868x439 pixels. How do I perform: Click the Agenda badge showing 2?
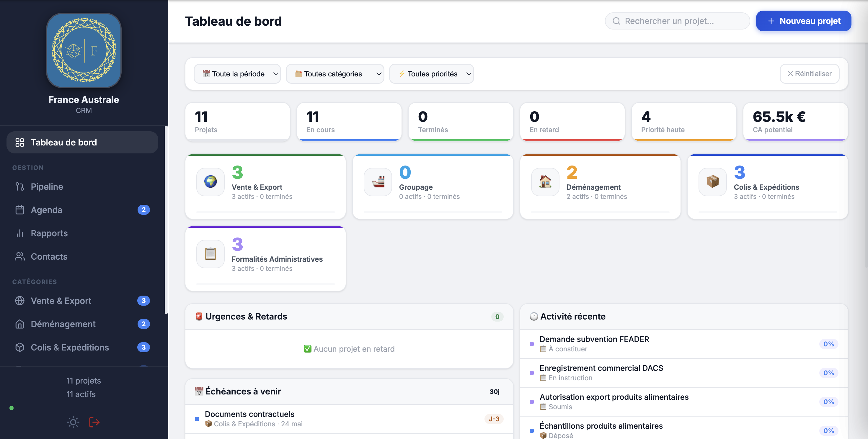click(143, 210)
